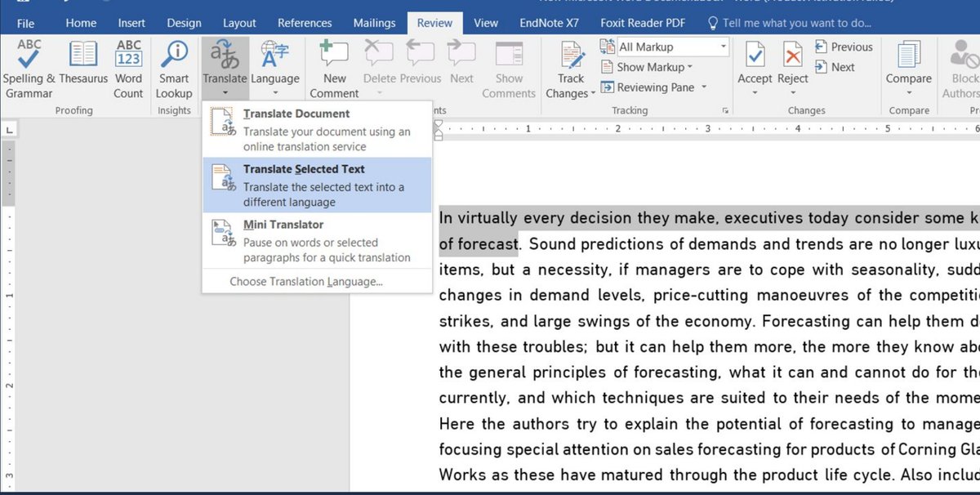Click the Delete comment icon
This screenshot has width=980, height=495.
[379, 55]
